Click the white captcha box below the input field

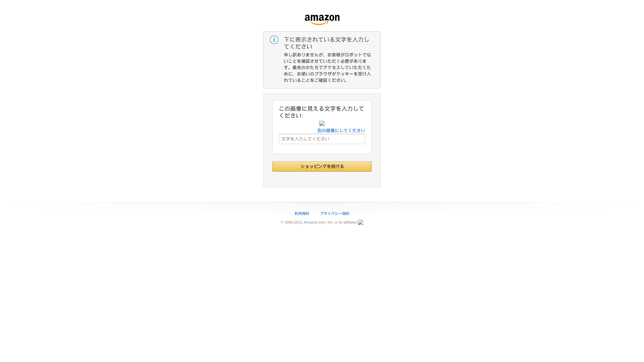[x=322, y=149]
